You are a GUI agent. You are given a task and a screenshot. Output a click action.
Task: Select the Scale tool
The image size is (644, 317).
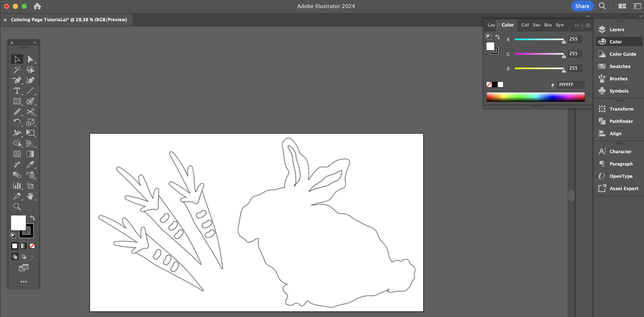[30, 122]
